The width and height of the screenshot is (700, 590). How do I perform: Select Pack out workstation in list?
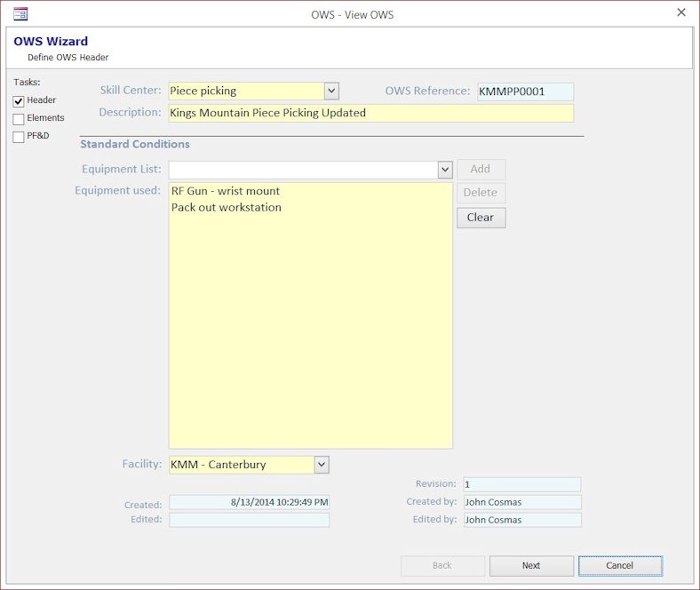pos(311,207)
